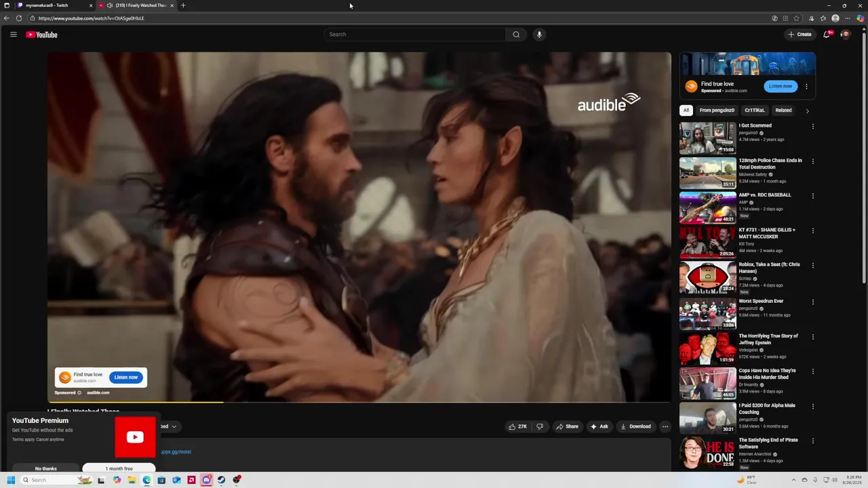Click the yellow ad progress bar
The height and width of the screenshot is (488, 868).
(136, 403)
